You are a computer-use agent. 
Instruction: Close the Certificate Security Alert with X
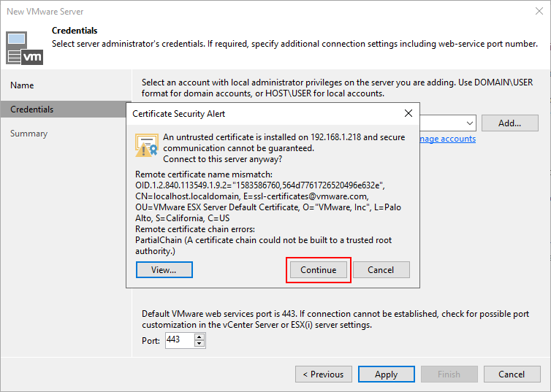408,113
